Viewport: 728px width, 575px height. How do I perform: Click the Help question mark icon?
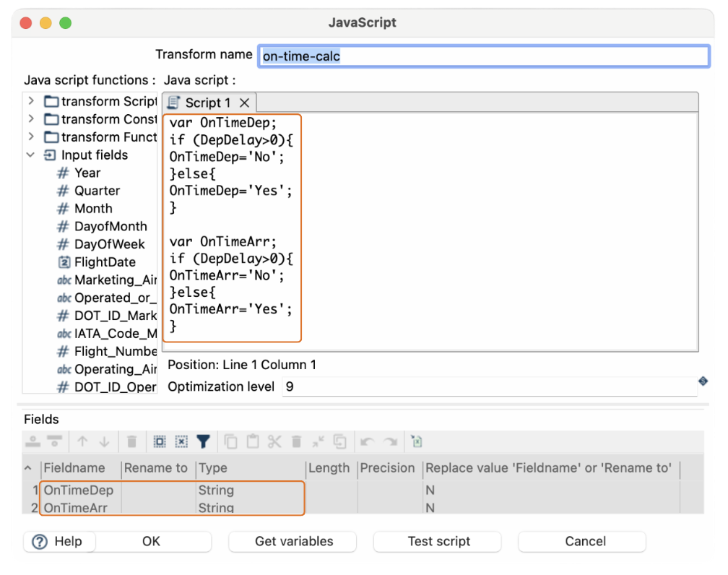point(40,542)
